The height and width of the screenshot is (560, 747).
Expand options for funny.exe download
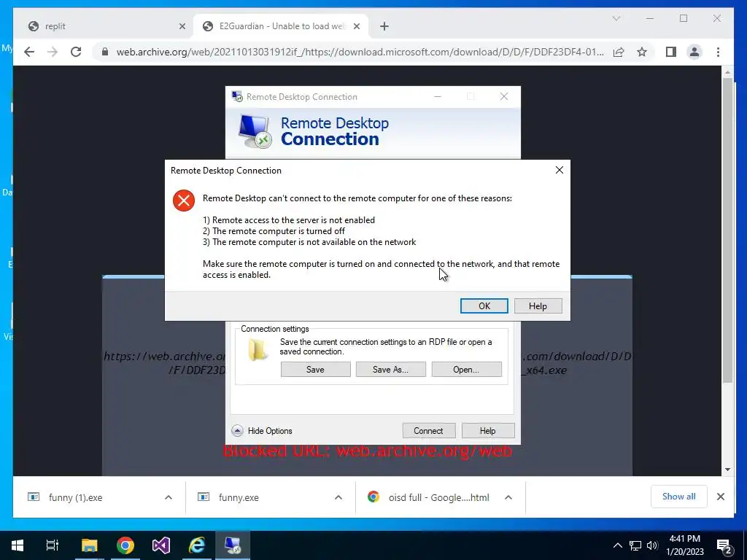tap(338, 497)
